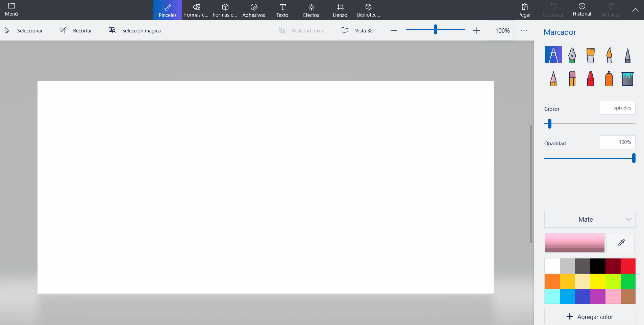Pick the orange color swatch
The height and width of the screenshot is (325, 644).
click(x=552, y=281)
